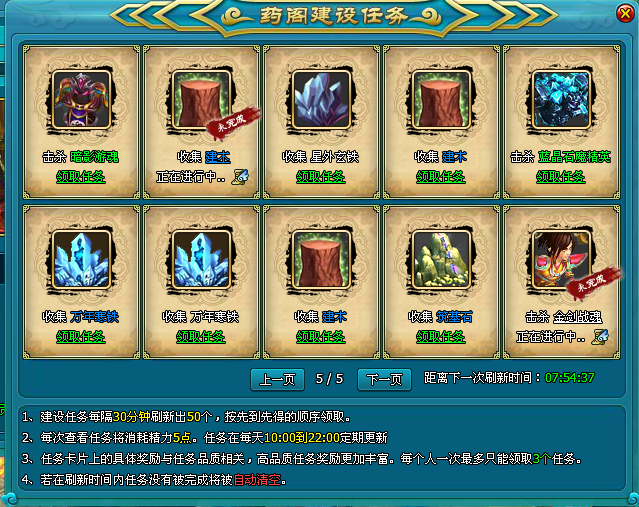Accept the 击杀暗影游魂 task via 领取任务
The width and height of the screenshot is (639, 507).
coord(81,177)
